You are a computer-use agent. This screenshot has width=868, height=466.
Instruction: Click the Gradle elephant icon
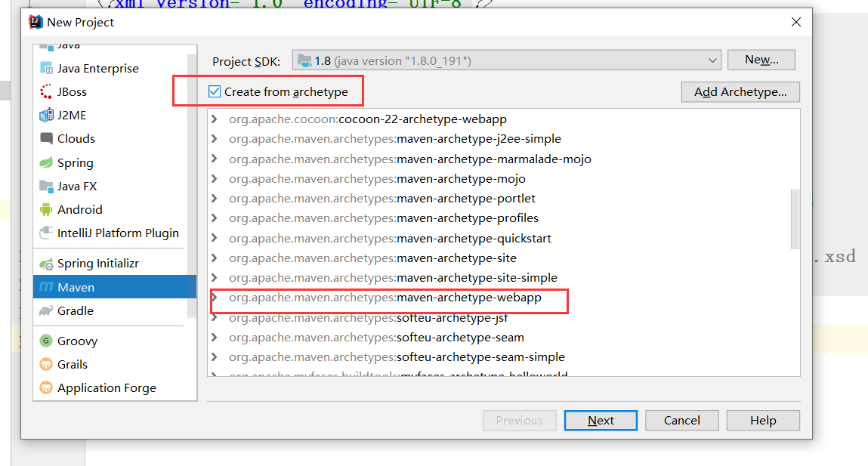(x=47, y=311)
